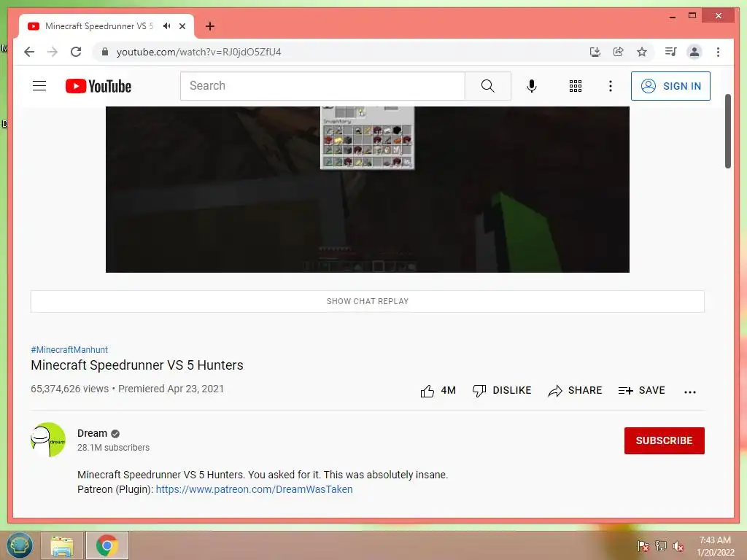Click the 28.1M subscribers text
The image size is (747, 560).
tap(113, 448)
